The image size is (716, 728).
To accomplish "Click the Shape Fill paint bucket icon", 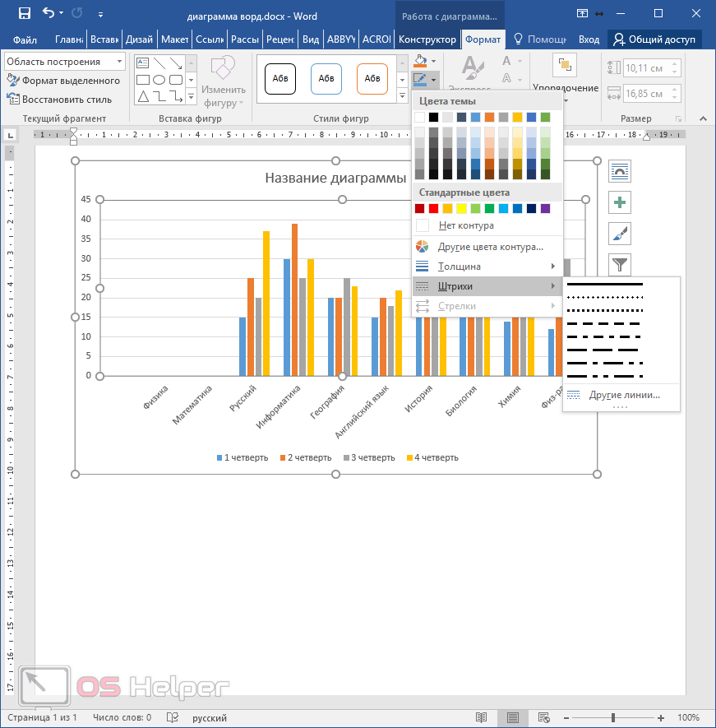I will [422, 61].
